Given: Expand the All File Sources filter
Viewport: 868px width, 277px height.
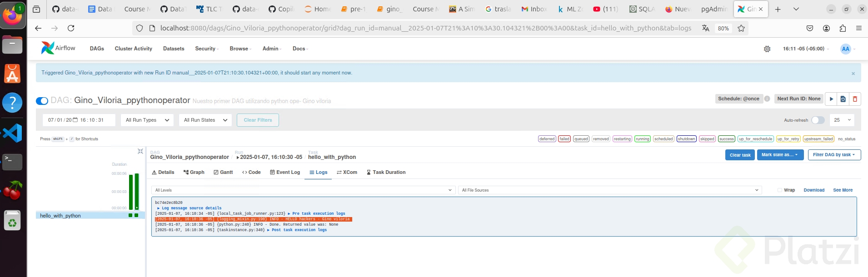Looking at the screenshot, I should [x=610, y=190].
